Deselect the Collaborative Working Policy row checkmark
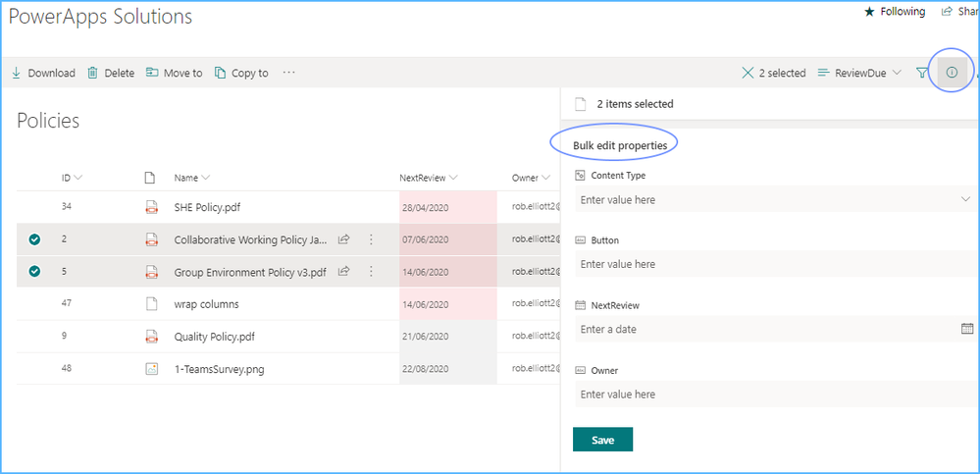This screenshot has width=980, height=474. (35, 238)
